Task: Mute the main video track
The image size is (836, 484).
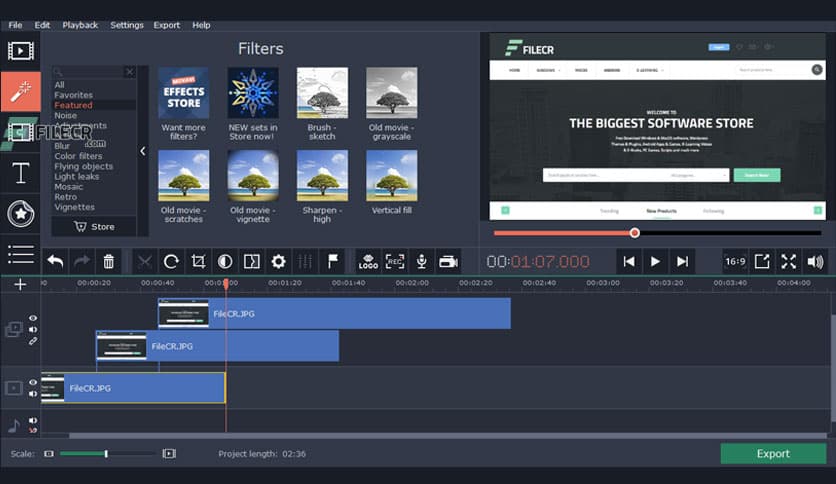Action: pyautogui.click(x=33, y=393)
